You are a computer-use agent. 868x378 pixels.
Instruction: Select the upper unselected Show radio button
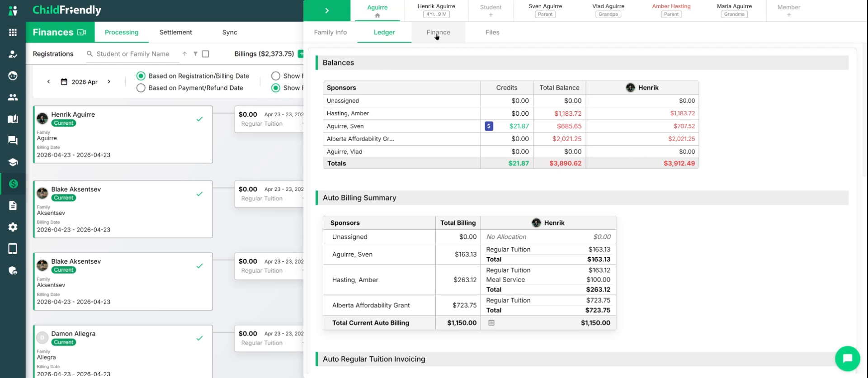(276, 76)
